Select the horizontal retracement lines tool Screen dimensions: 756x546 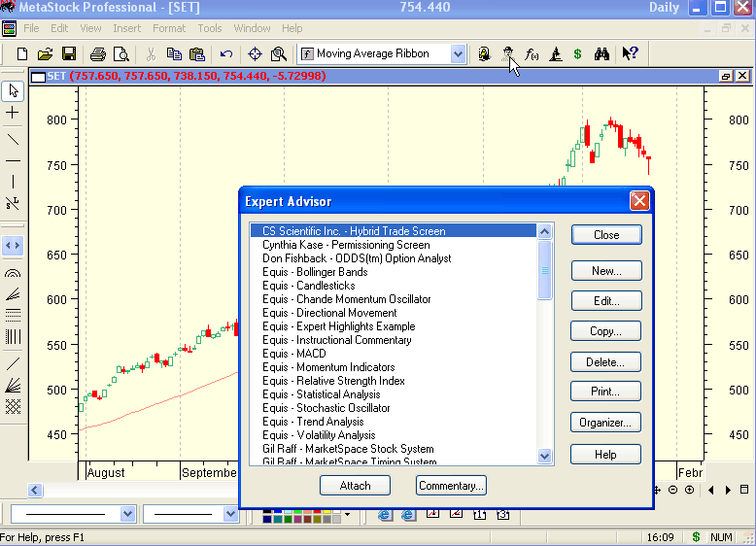pyautogui.click(x=13, y=315)
